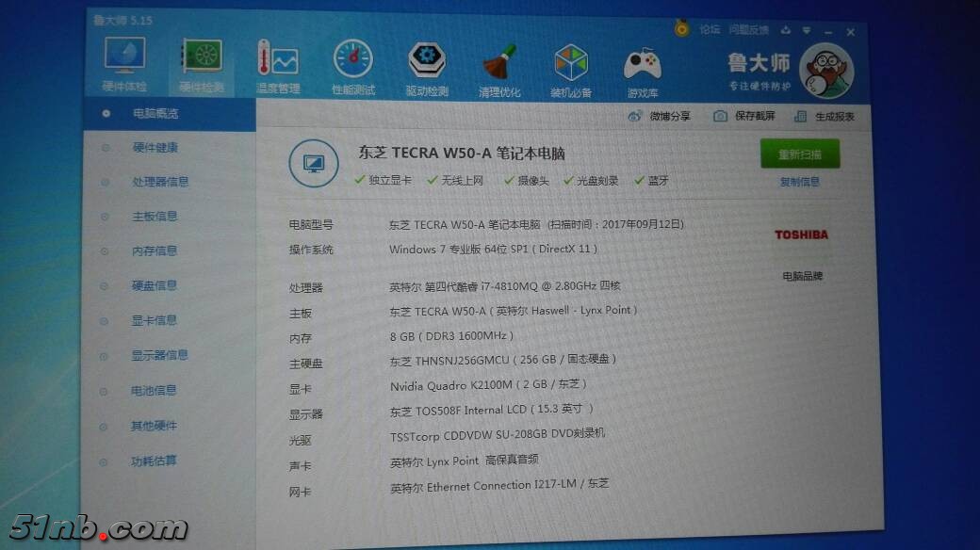Open the 电池信息 sidebar section
Screen dimensions: 980x550
pos(154,391)
